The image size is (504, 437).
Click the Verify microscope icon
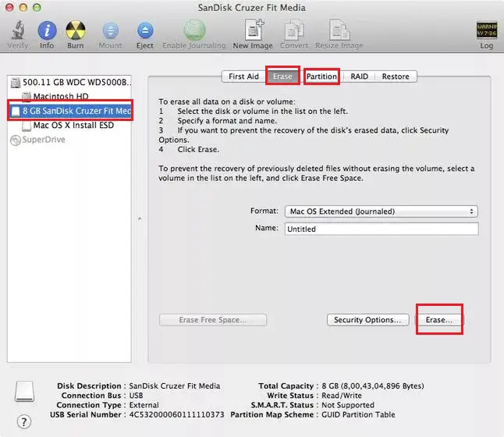[18, 30]
